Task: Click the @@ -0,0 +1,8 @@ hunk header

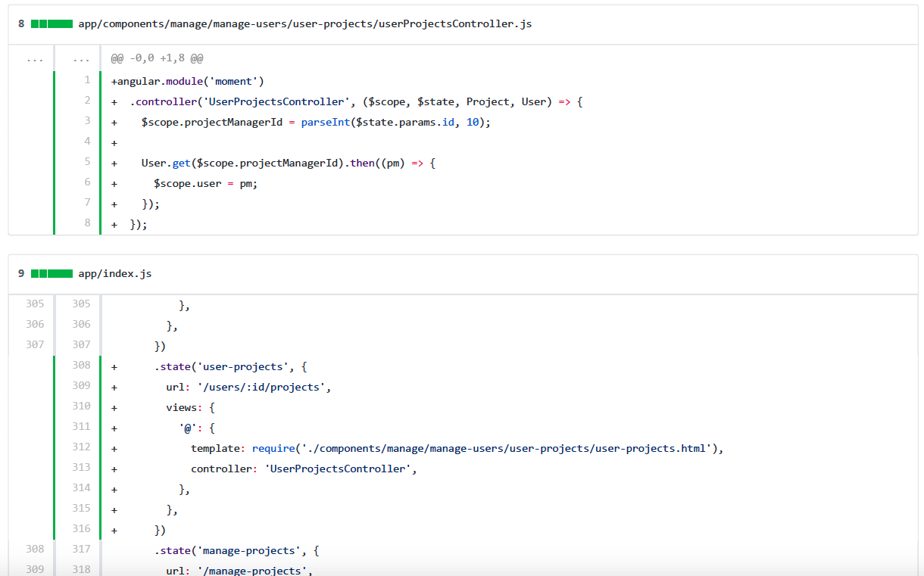Action: coord(157,58)
